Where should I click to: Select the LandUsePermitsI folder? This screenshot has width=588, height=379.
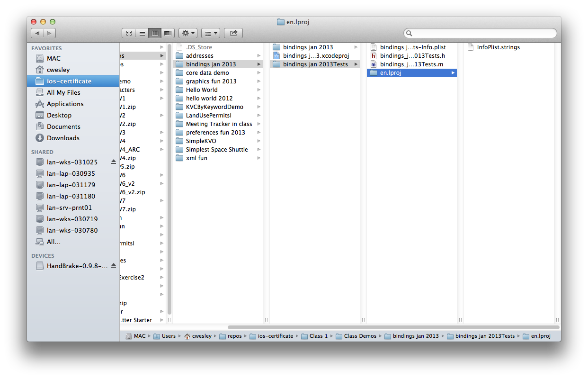(218, 116)
